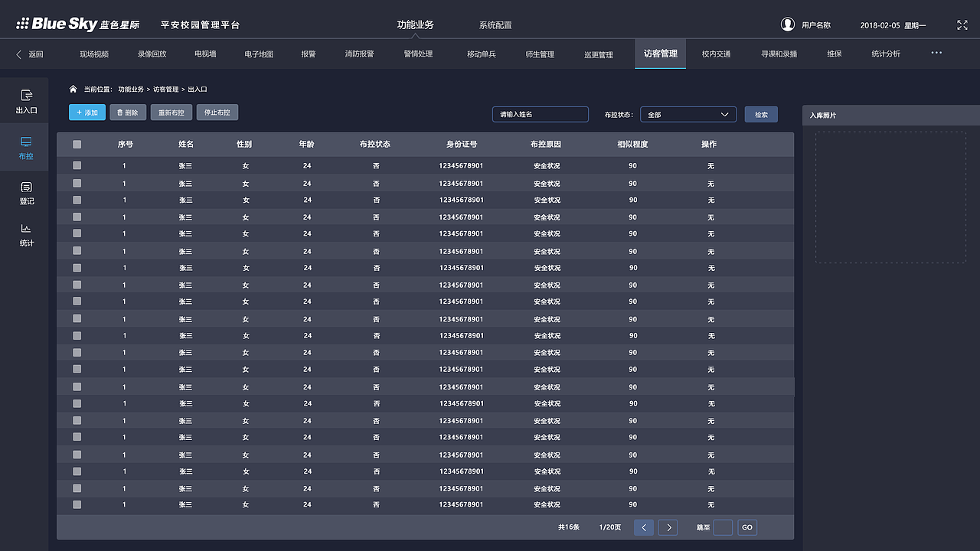
Task: Tick the checkbox in the last data row
Action: coord(77,504)
